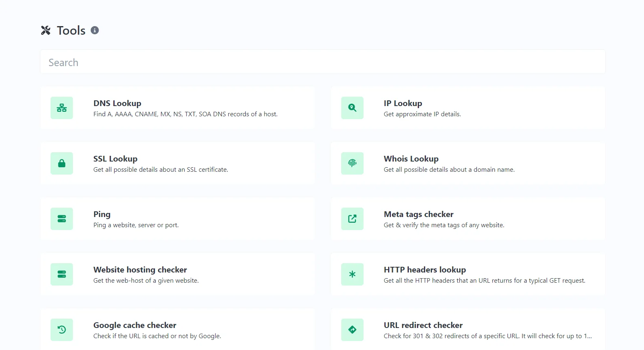Click the HTTP headers lookup asterisk icon
Image resolution: width=644 pixels, height=350 pixels.
tap(352, 274)
